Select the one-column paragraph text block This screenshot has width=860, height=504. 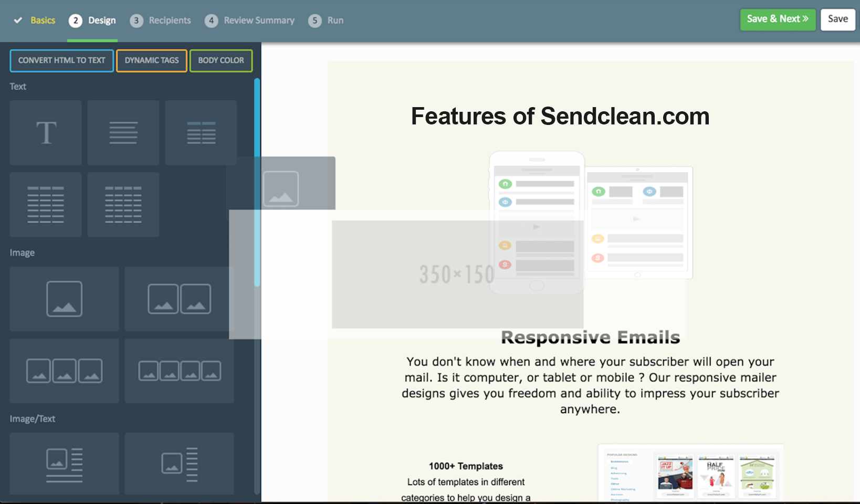(x=123, y=133)
